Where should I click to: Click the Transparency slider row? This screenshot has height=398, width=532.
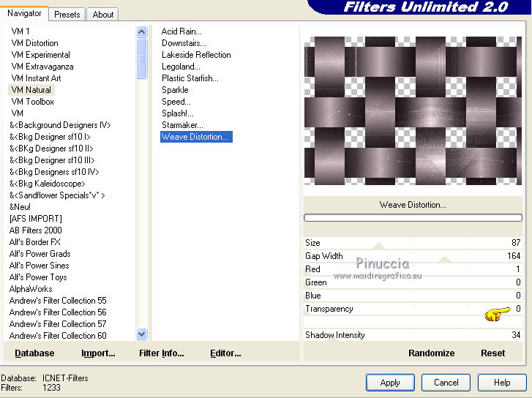click(x=413, y=309)
